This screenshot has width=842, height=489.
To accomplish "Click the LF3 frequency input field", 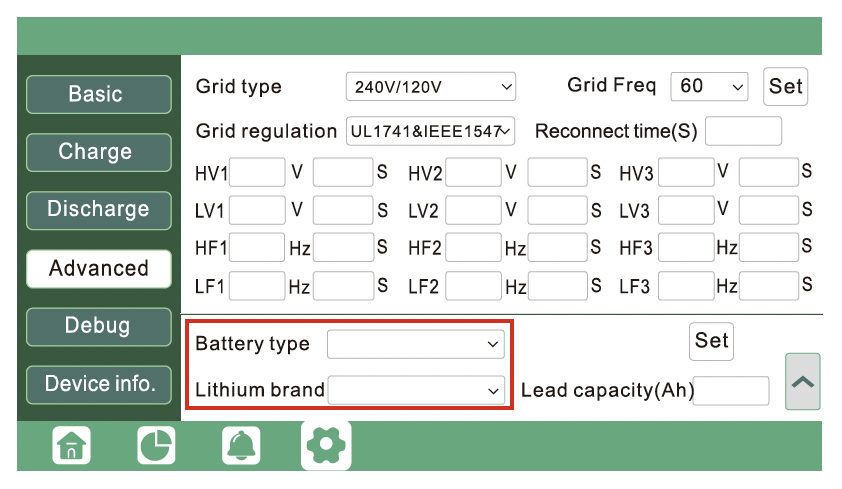I will click(x=686, y=286).
